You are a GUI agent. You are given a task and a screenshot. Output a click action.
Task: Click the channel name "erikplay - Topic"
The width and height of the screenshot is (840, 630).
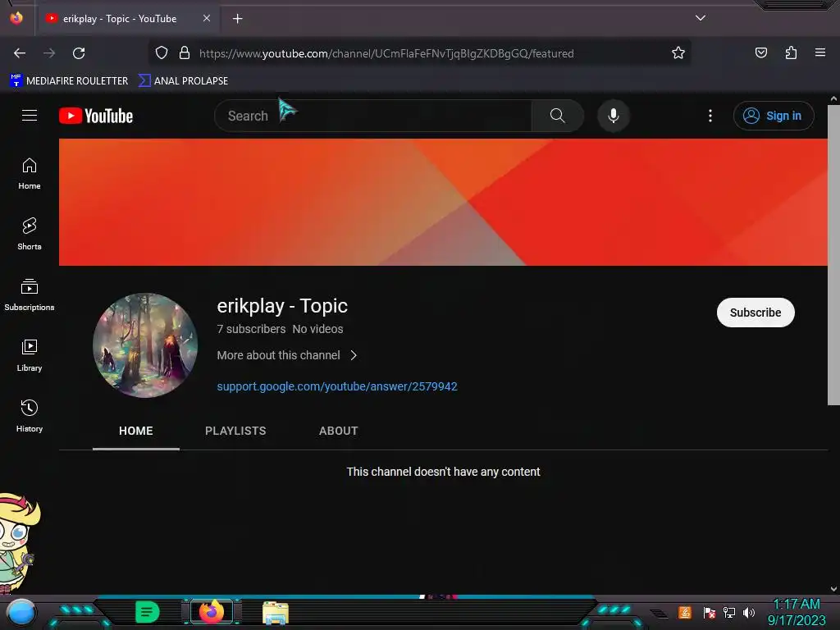[282, 306]
